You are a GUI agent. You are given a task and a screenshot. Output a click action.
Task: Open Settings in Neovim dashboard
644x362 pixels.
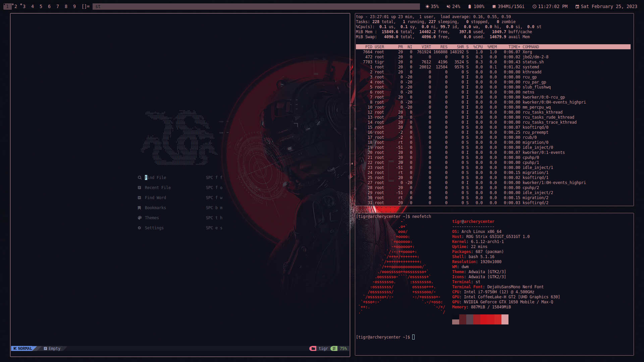(x=154, y=228)
